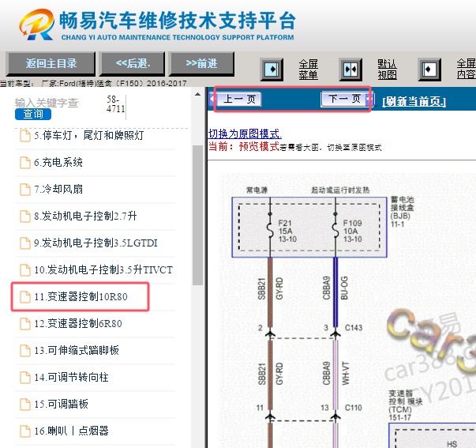
Task: Go back with the <<后退 button
Action: pos(133,63)
